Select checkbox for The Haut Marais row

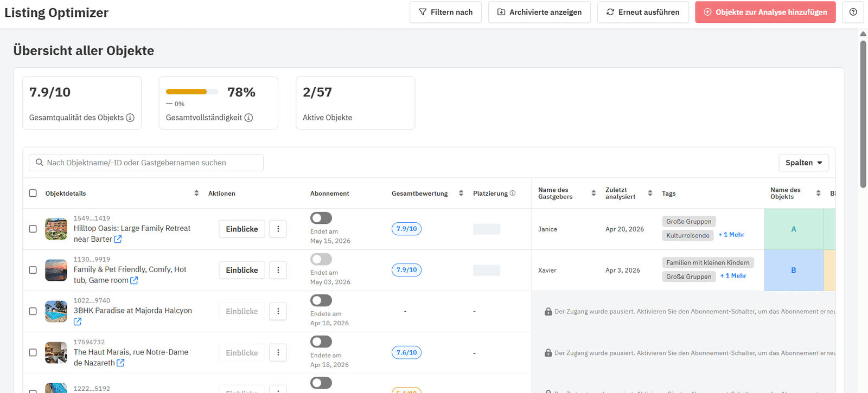click(33, 352)
